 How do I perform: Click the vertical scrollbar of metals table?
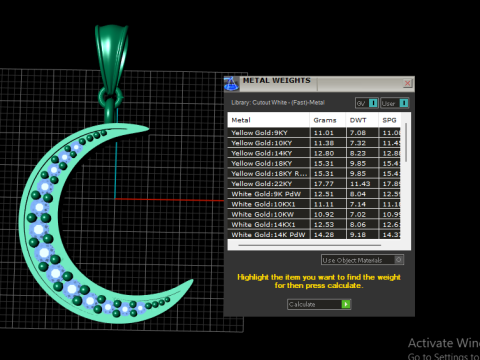406,143
